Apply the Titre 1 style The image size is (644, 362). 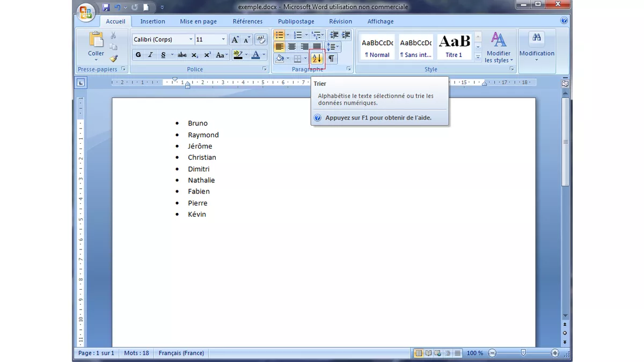(x=453, y=46)
